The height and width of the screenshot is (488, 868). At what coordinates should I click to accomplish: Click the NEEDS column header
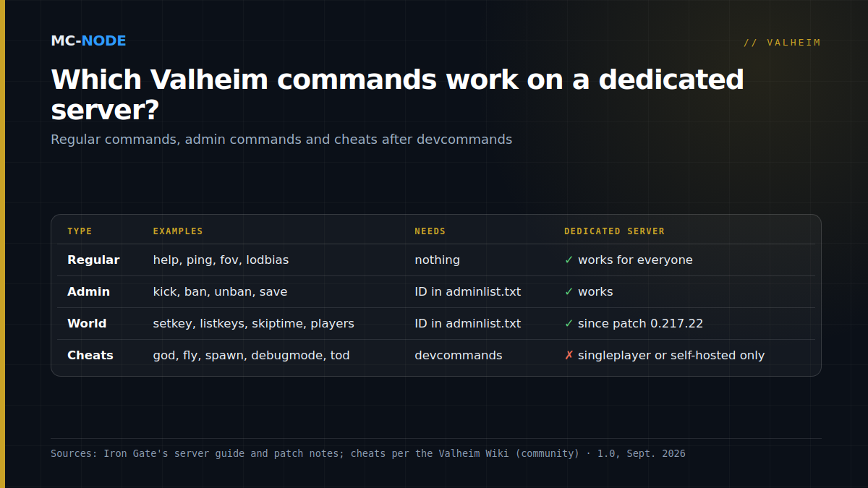[430, 231]
